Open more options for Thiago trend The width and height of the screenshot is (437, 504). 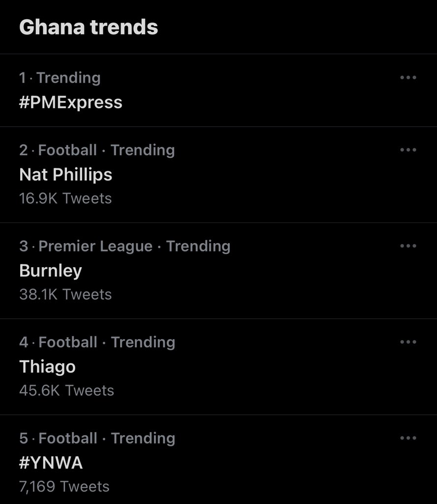408,342
